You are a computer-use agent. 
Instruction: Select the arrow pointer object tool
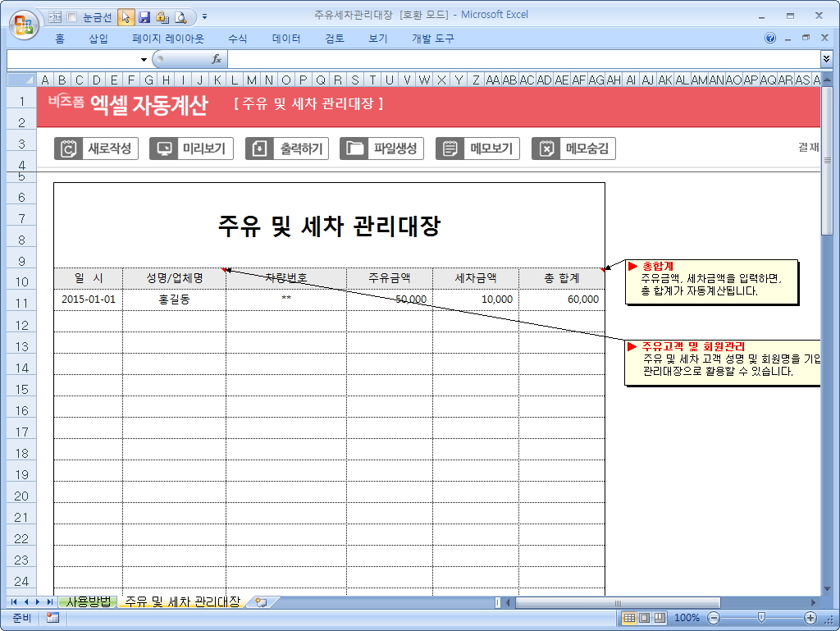click(126, 17)
